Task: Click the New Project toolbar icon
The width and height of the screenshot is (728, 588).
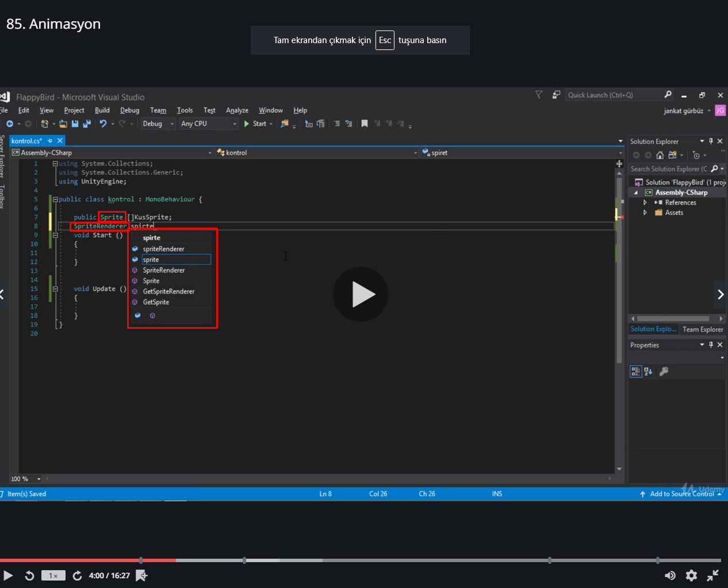Action: [45, 124]
